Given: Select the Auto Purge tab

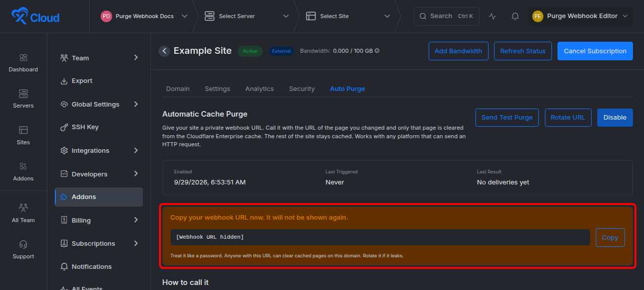Looking at the screenshot, I should [x=347, y=89].
